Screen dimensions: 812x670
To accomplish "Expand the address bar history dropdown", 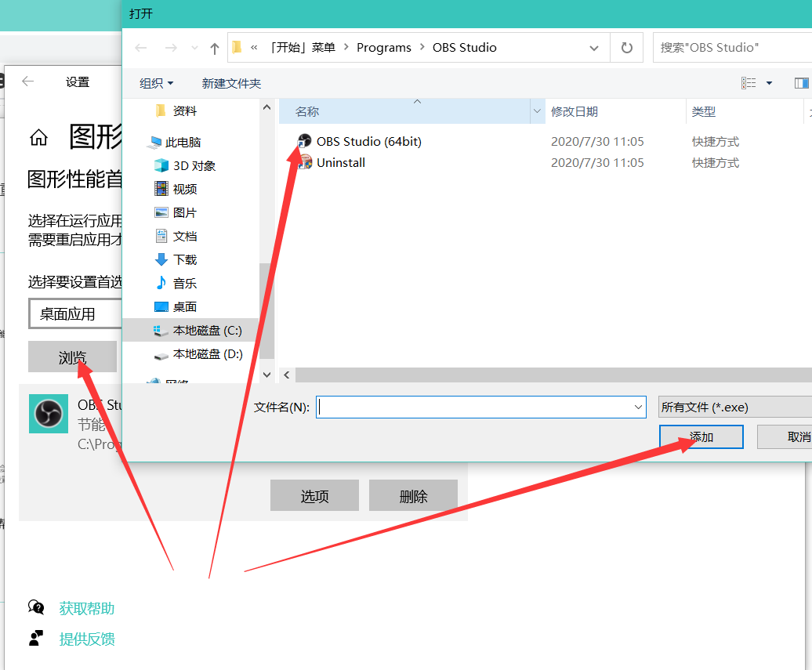I will pyautogui.click(x=594, y=48).
